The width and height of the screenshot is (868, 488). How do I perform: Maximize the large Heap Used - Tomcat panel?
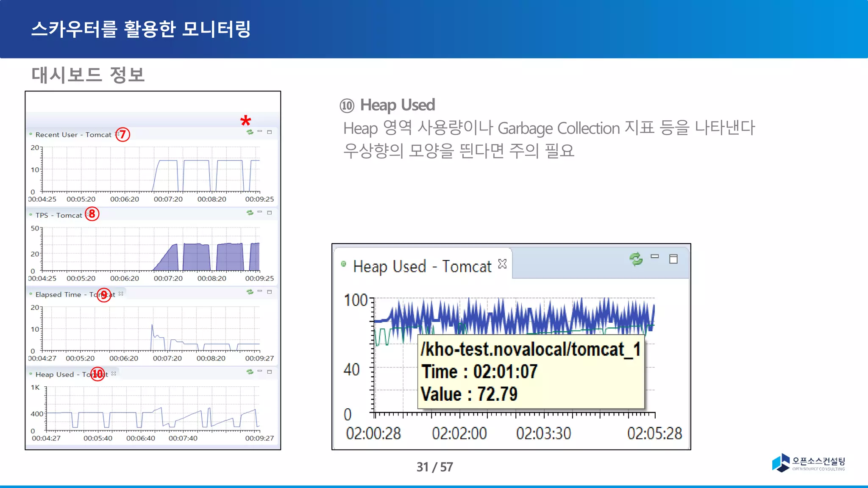(673, 259)
